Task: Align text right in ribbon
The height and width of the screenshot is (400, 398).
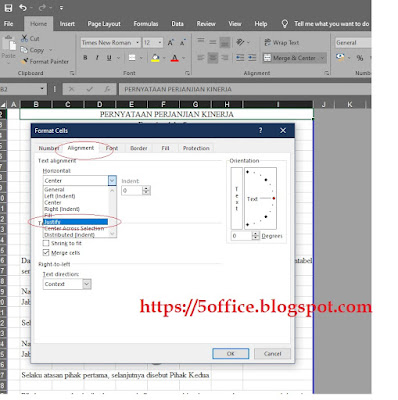Action: (x=225, y=58)
